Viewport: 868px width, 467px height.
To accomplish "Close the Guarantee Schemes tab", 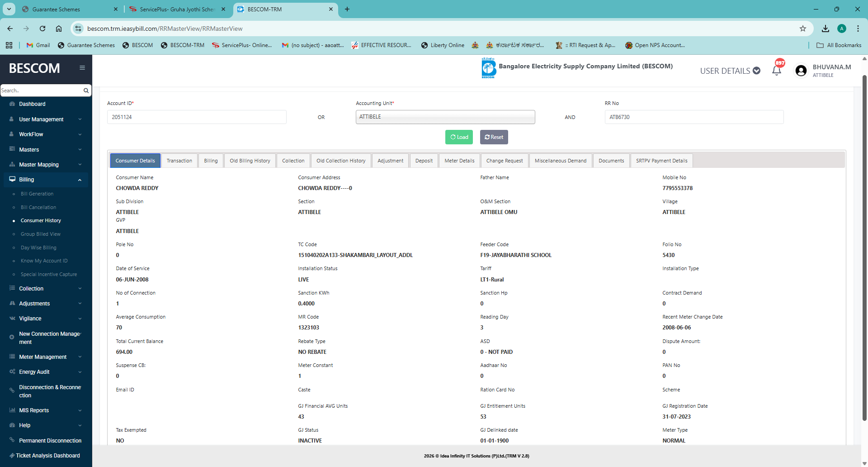I will click(x=116, y=9).
